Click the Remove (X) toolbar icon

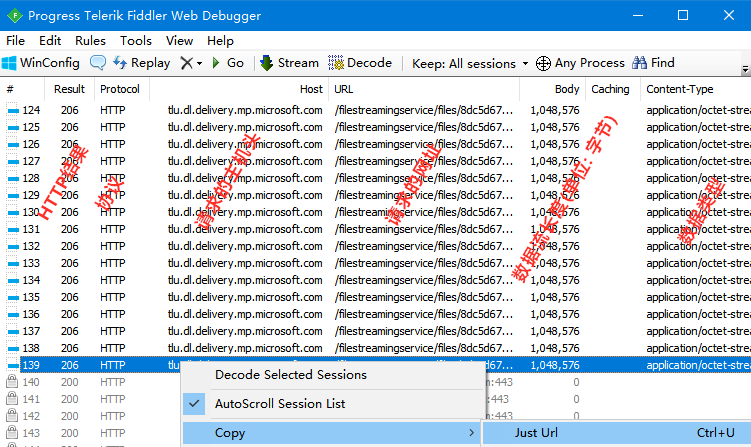click(x=186, y=63)
